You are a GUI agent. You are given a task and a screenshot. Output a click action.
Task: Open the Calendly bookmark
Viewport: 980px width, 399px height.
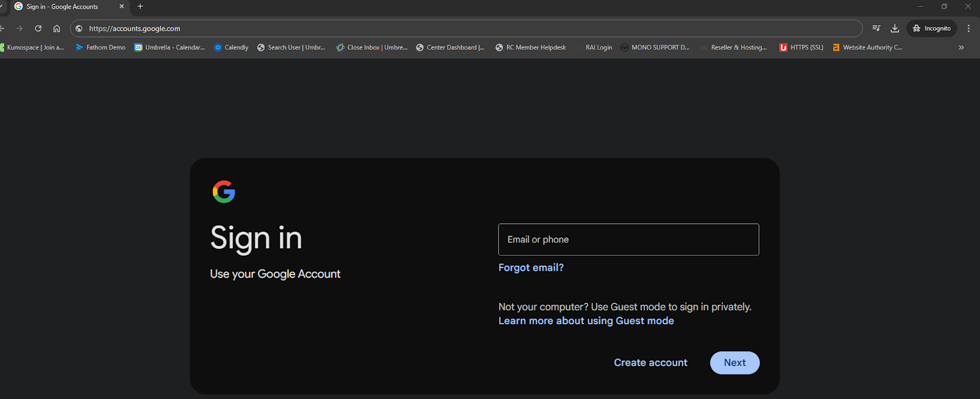[x=231, y=47]
